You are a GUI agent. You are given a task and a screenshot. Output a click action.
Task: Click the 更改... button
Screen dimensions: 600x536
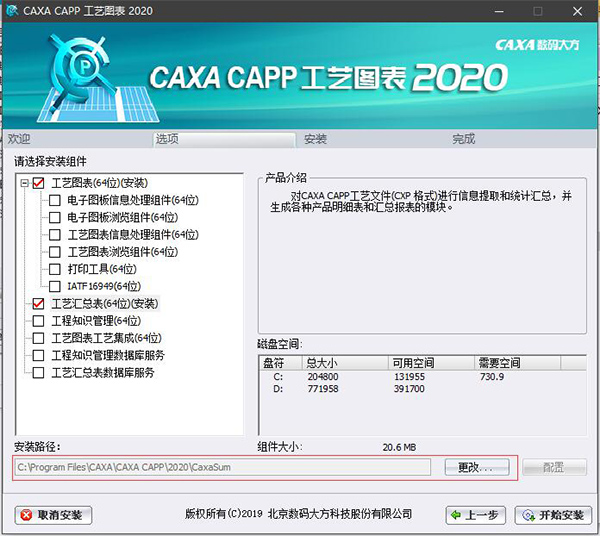(x=477, y=467)
